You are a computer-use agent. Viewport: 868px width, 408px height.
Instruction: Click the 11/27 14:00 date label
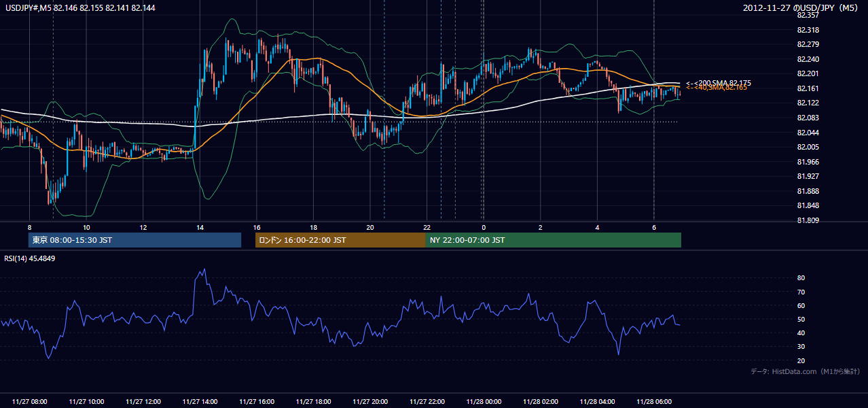coord(200,402)
